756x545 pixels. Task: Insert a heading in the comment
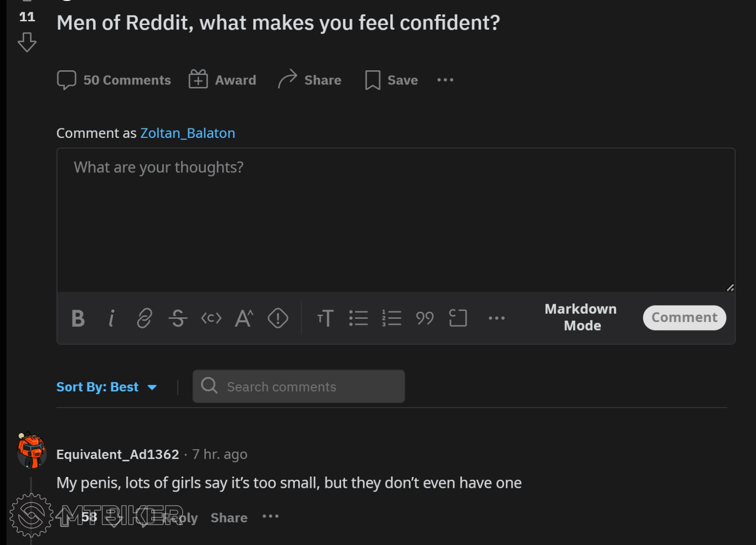(326, 318)
